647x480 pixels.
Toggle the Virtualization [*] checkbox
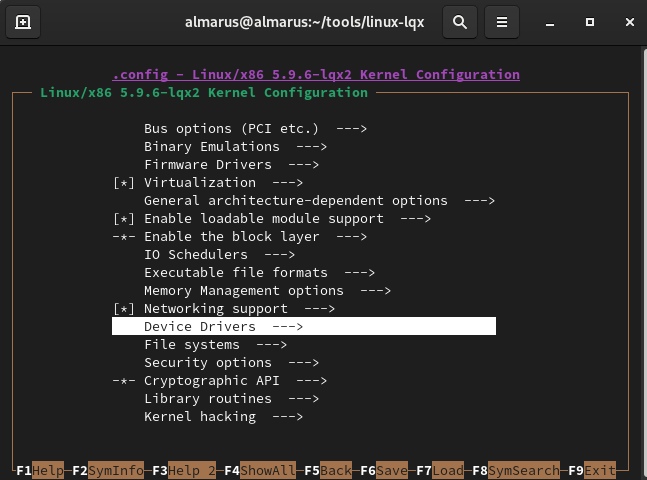(x=124, y=183)
